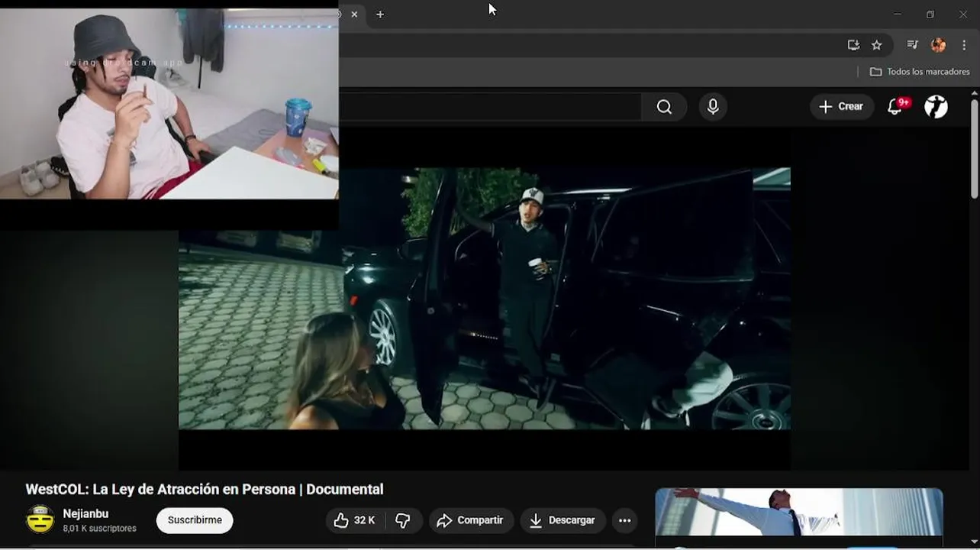Open the more actions three-dot button

tap(624, 520)
